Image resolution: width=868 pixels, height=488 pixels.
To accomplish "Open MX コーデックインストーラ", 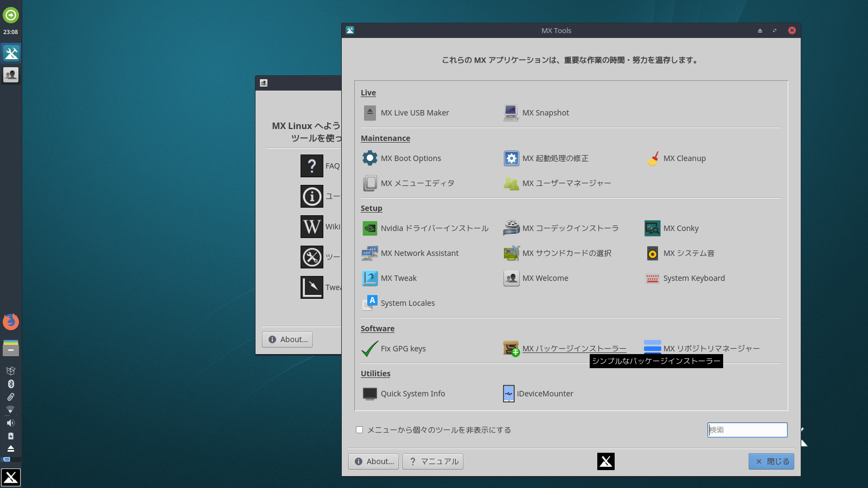I will (561, 228).
